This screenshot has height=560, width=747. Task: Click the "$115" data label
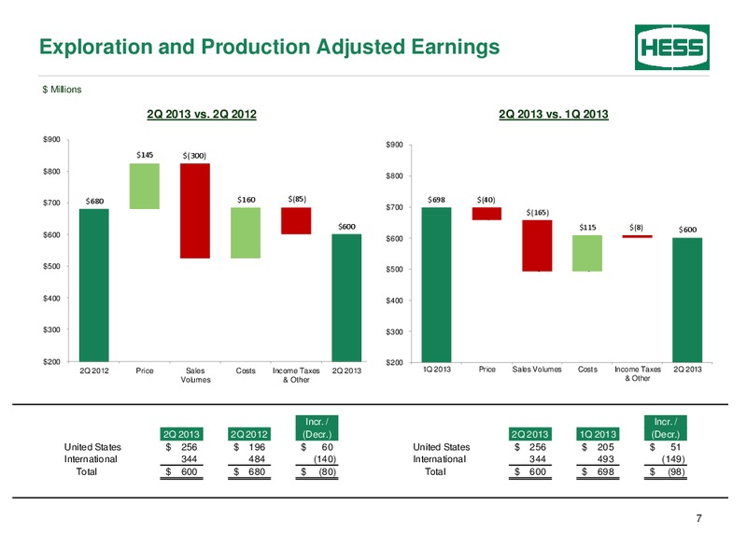coord(587,227)
